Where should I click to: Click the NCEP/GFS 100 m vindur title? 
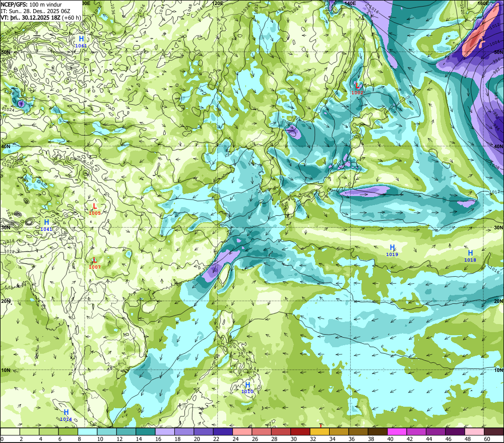point(31,5)
